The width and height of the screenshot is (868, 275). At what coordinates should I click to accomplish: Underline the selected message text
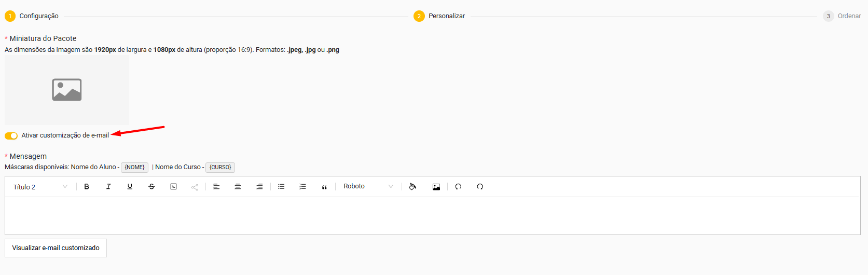pyautogui.click(x=130, y=187)
